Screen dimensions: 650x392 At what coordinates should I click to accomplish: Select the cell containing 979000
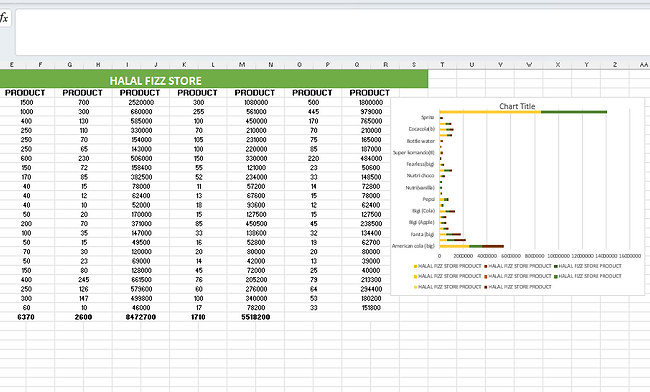(x=371, y=112)
